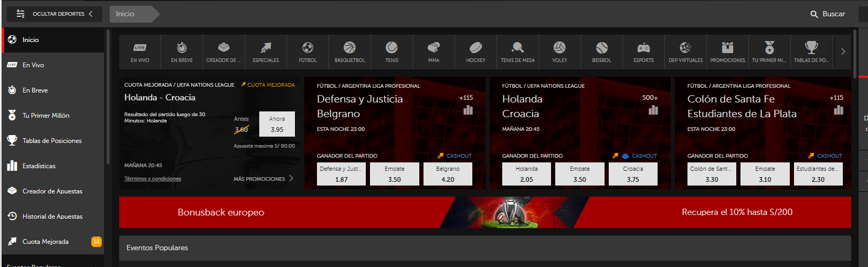This screenshot has height=267, width=868.
Task: Select the Esports gamepad icon
Action: click(x=643, y=52)
